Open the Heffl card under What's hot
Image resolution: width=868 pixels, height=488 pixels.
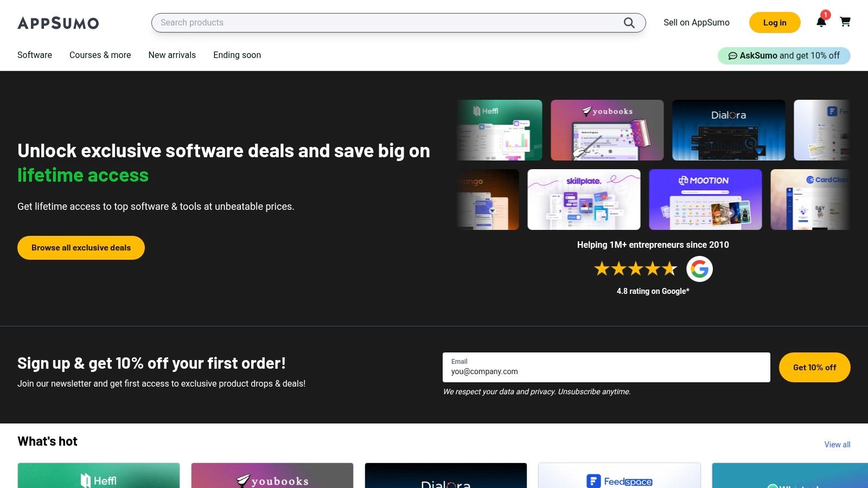[99, 476]
